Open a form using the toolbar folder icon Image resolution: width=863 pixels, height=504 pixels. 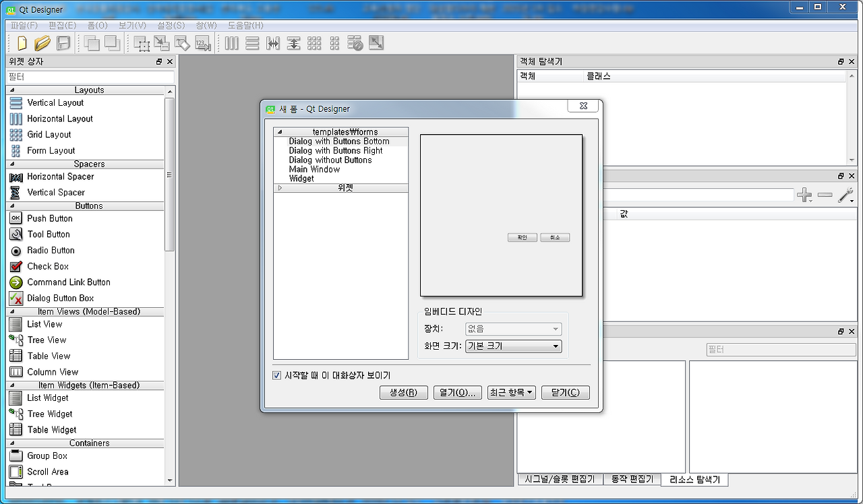42,43
